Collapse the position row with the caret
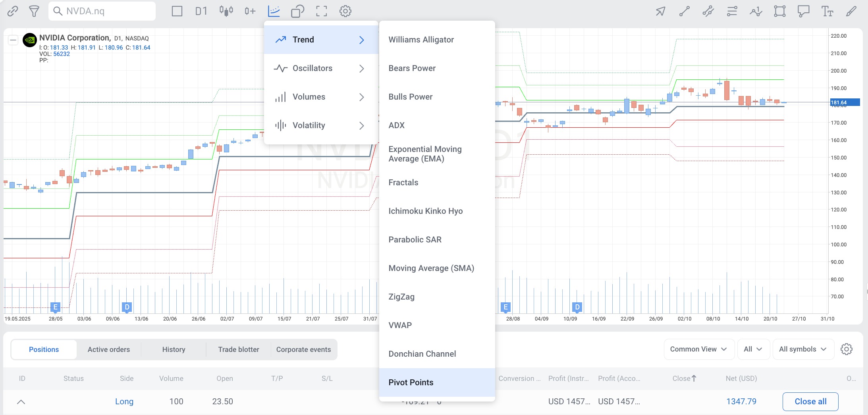The height and width of the screenshot is (415, 868). point(21,402)
